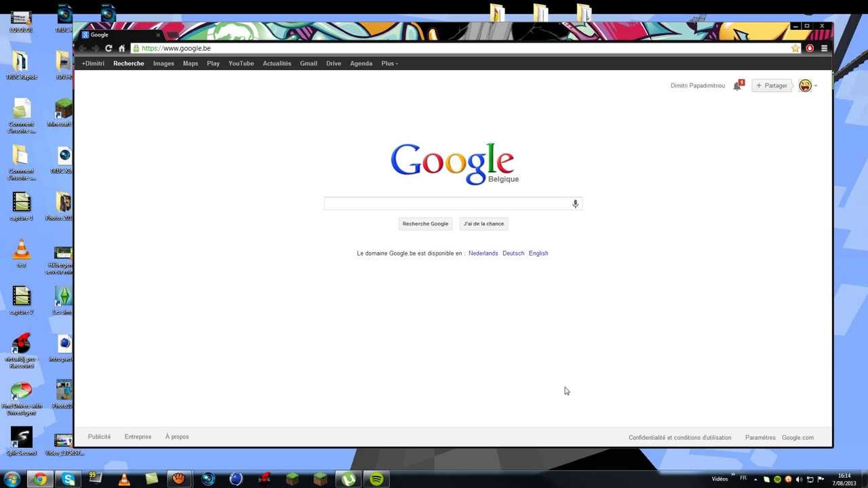This screenshot has width=868, height=488.
Task: Open µTorrent from the taskbar
Action: click(x=349, y=479)
